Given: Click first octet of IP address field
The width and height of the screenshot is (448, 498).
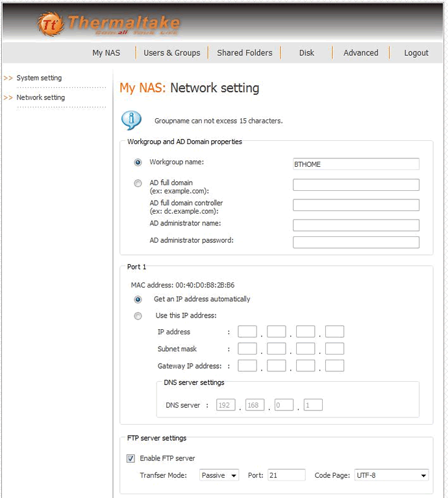Looking at the screenshot, I should click(x=247, y=332).
